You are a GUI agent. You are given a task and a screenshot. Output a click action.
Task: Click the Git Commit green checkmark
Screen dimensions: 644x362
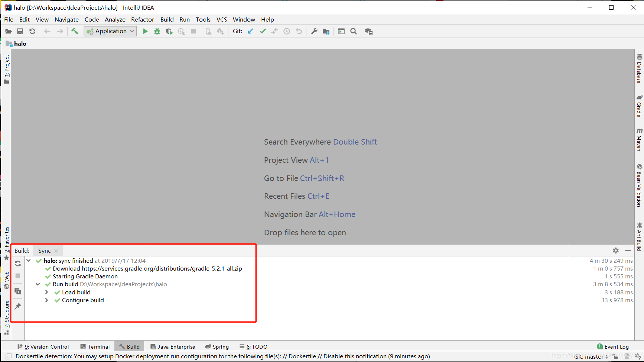click(x=263, y=32)
